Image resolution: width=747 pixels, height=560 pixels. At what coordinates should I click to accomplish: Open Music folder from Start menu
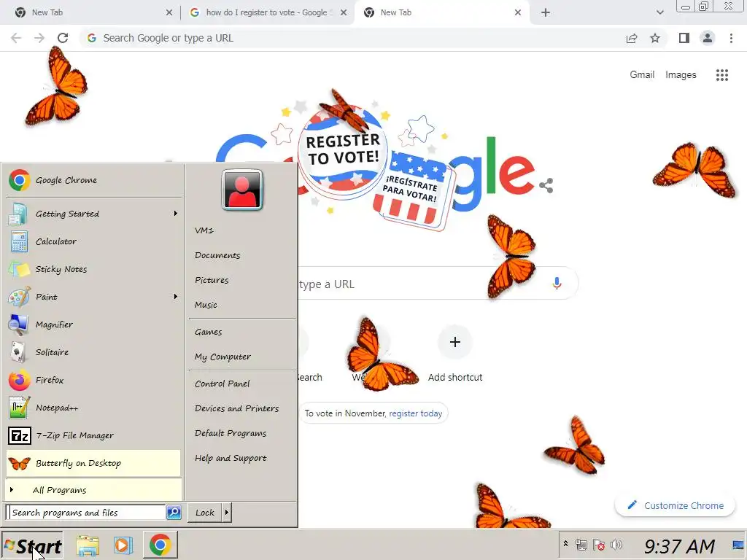pyautogui.click(x=206, y=305)
